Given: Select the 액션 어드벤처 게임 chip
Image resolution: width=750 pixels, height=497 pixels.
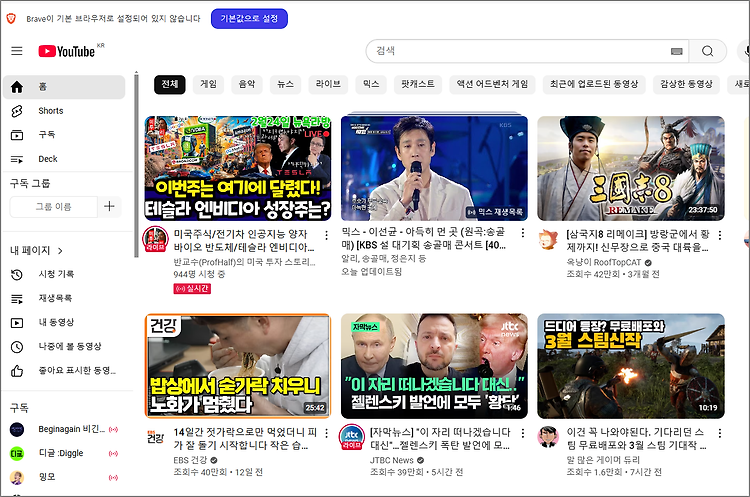Looking at the screenshot, I should point(492,84).
